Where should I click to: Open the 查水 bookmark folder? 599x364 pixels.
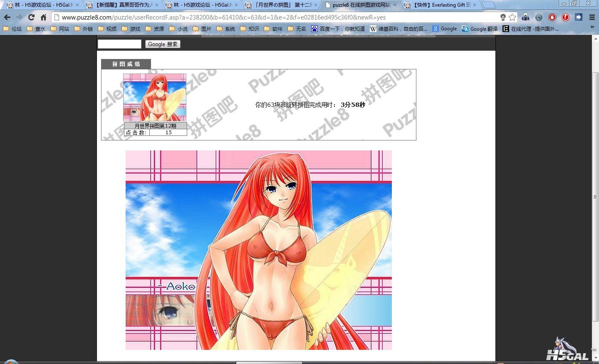[x=36, y=29]
